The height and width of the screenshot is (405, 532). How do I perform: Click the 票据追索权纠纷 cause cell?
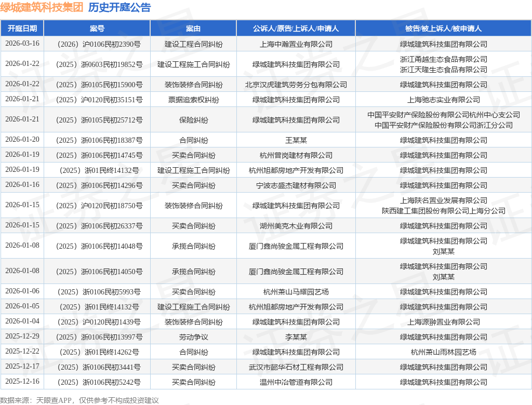pyautogui.click(x=193, y=100)
